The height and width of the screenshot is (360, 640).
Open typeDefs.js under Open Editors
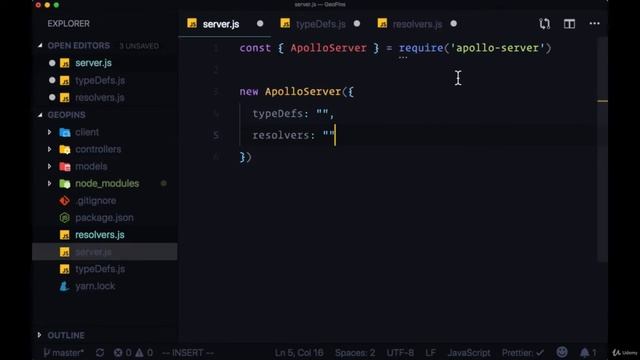coord(100,80)
